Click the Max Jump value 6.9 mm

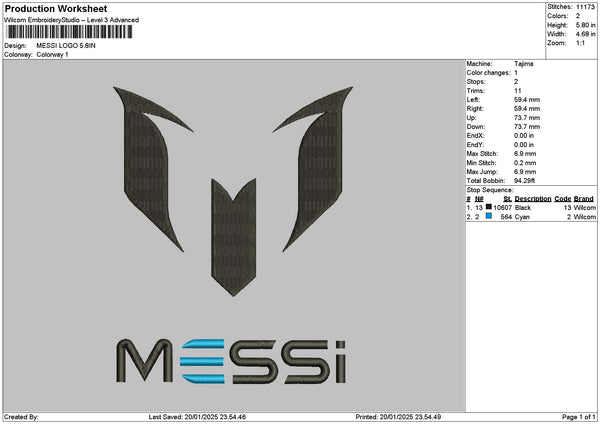[525, 172]
